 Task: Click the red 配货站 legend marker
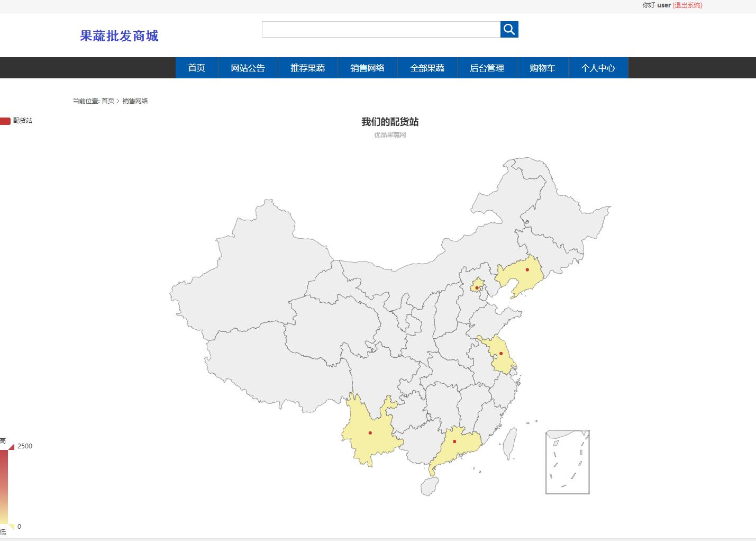click(x=6, y=120)
